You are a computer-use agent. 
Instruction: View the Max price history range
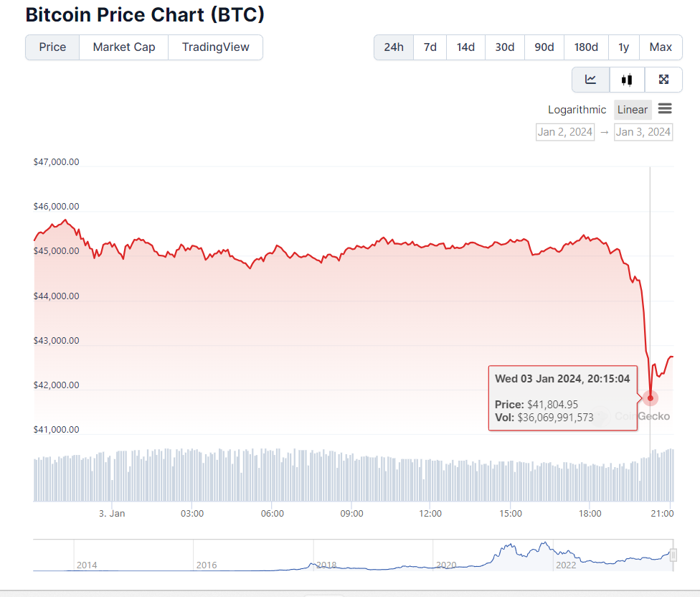[x=660, y=47]
